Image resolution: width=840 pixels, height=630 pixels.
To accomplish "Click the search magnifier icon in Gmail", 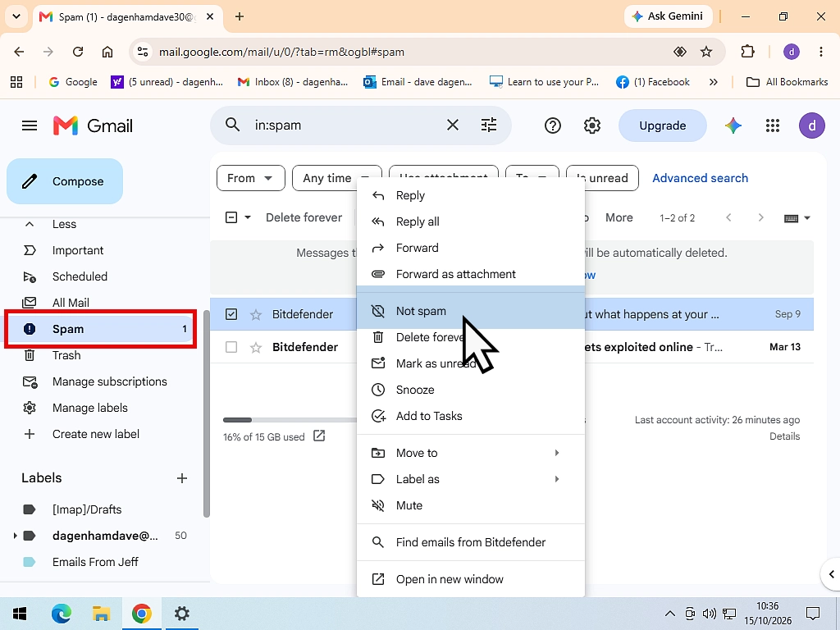I will 232,125.
